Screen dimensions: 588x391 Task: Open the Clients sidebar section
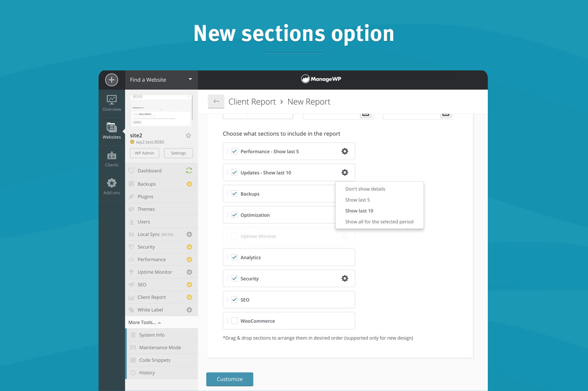(112, 159)
